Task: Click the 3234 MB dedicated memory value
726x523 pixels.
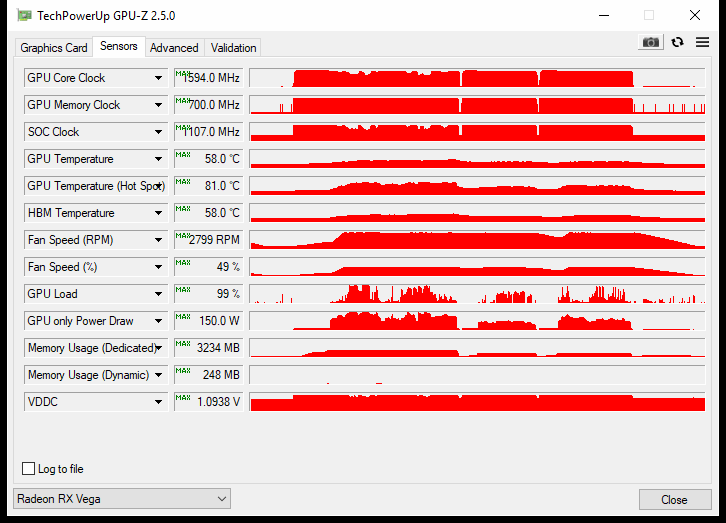Action: click(x=208, y=348)
